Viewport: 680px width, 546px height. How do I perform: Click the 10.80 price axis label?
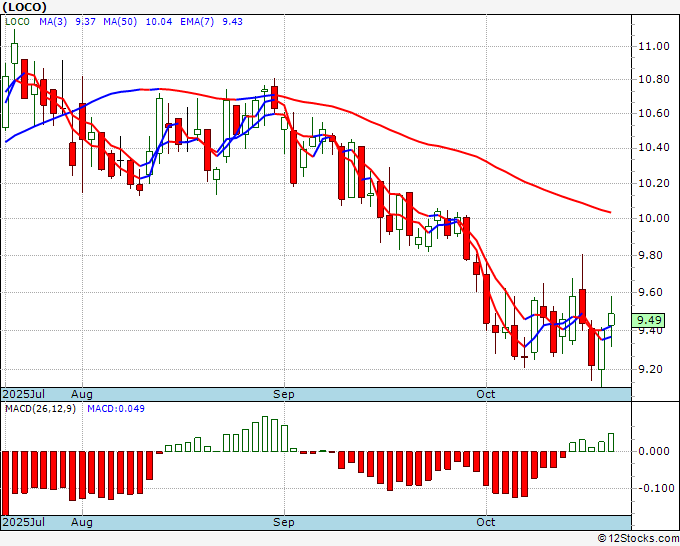point(654,79)
